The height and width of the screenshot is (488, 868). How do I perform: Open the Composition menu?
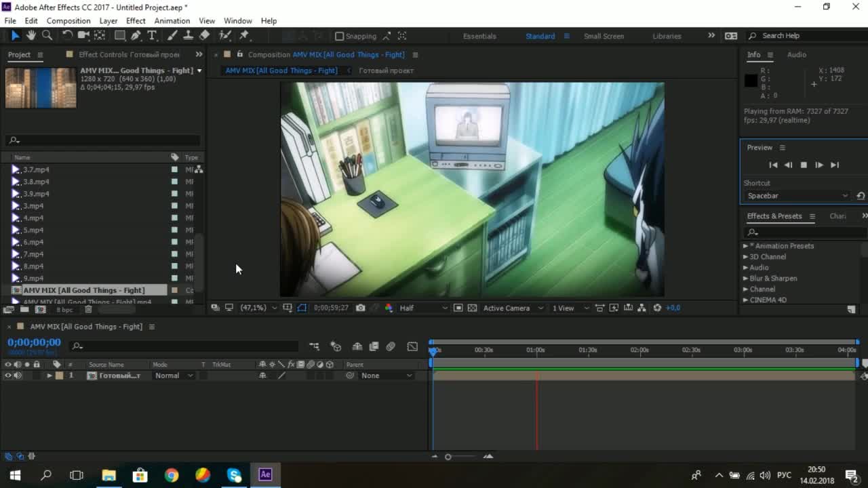coord(68,21)
